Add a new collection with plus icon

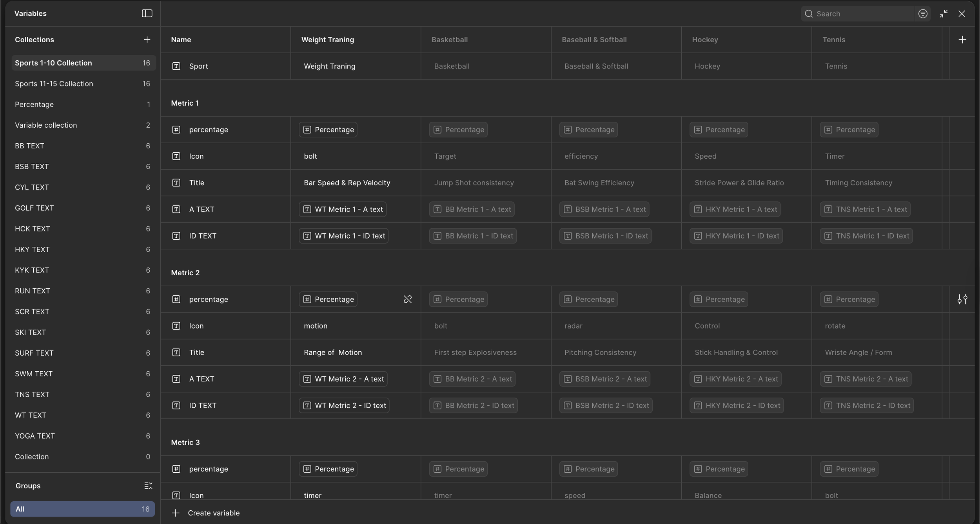point(147,40)
